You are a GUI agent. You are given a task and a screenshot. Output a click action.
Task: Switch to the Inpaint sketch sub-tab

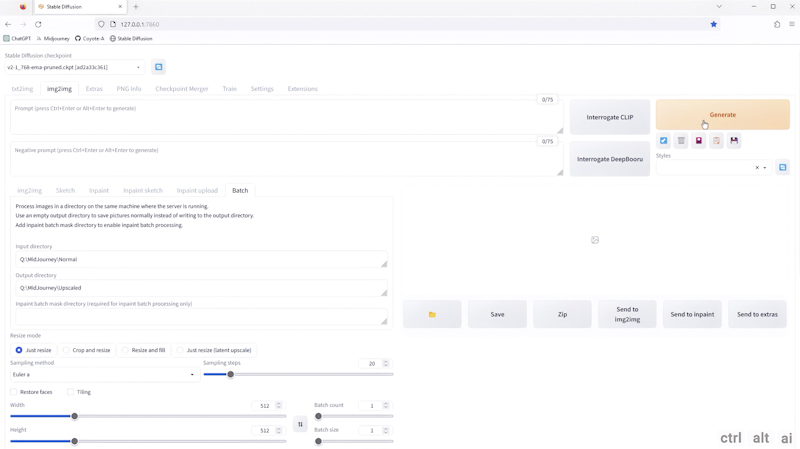[143, 190]
